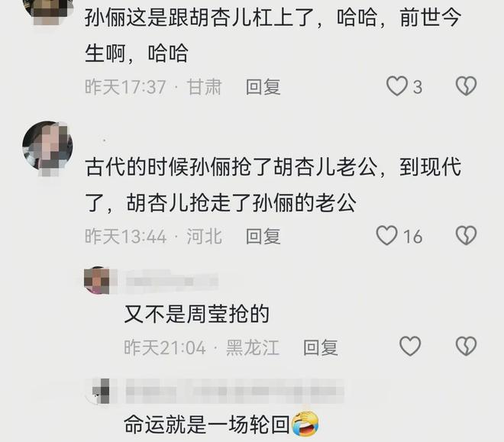Like the Gansu comment with 3 likes
Viewport: 504px width, 442px height.
(396, 86)
